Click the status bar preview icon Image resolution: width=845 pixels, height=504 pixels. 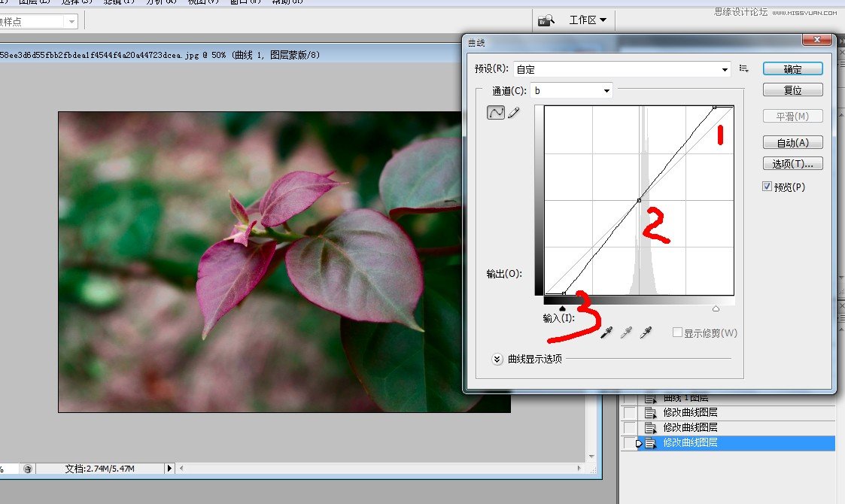[x=28, y=469]
